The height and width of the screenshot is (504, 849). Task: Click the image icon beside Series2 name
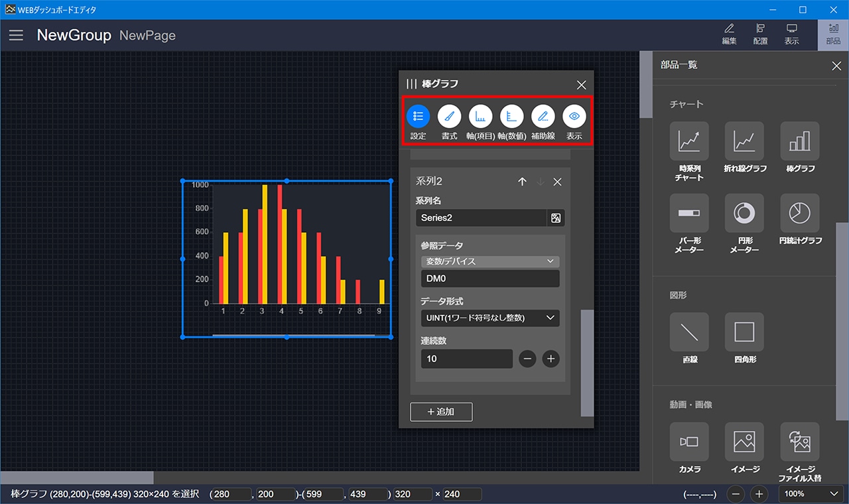click(556, 218)
